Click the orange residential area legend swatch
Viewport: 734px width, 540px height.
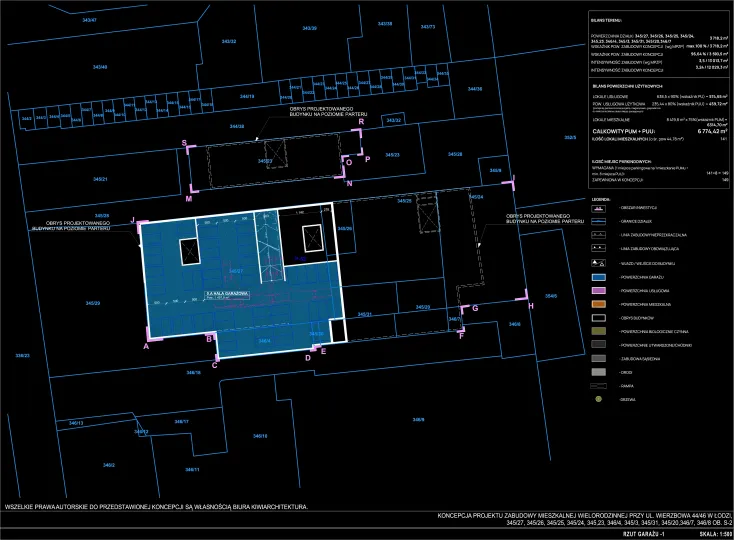point(600,303)
